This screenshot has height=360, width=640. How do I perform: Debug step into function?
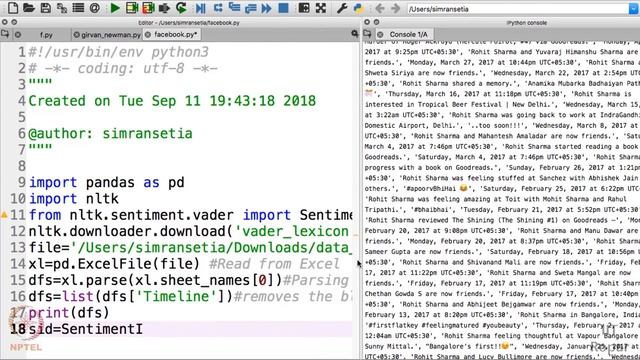(x=234, y=8)
